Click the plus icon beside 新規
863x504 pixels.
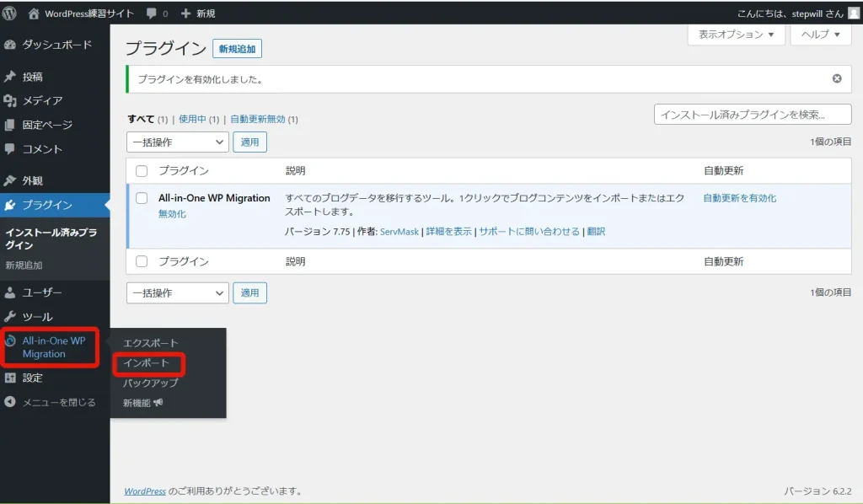point(185,13)
